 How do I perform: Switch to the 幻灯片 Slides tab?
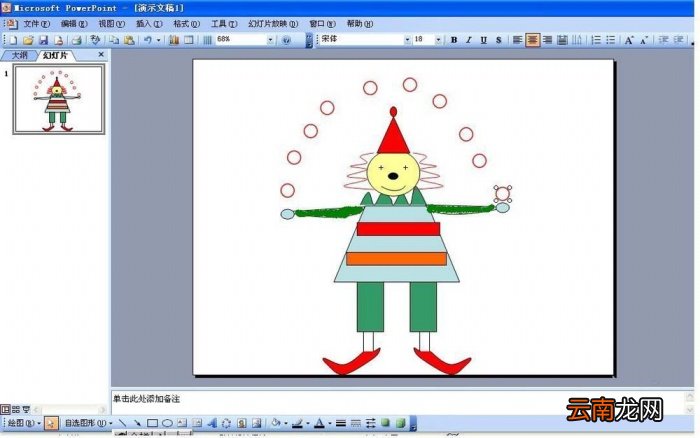point(56,55)
